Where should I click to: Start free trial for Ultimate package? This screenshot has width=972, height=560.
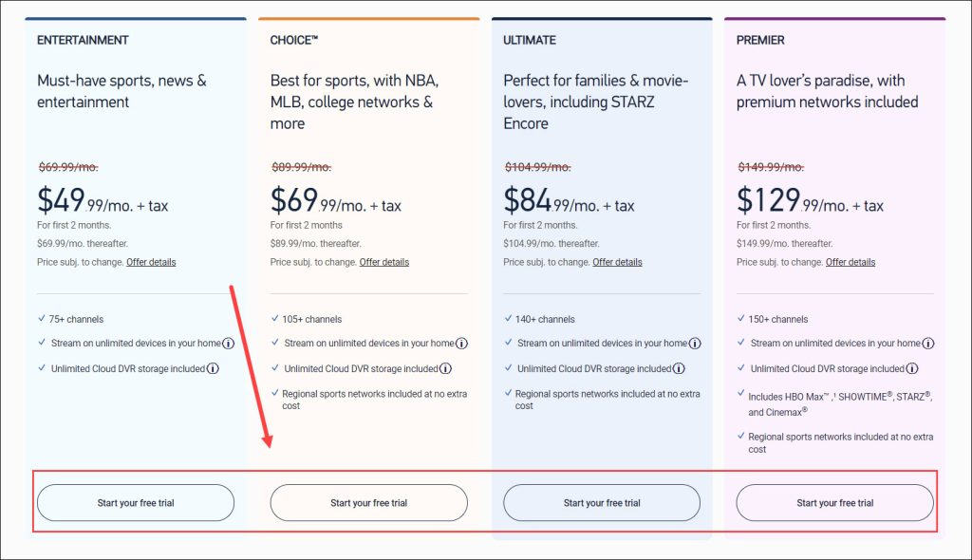602,503
